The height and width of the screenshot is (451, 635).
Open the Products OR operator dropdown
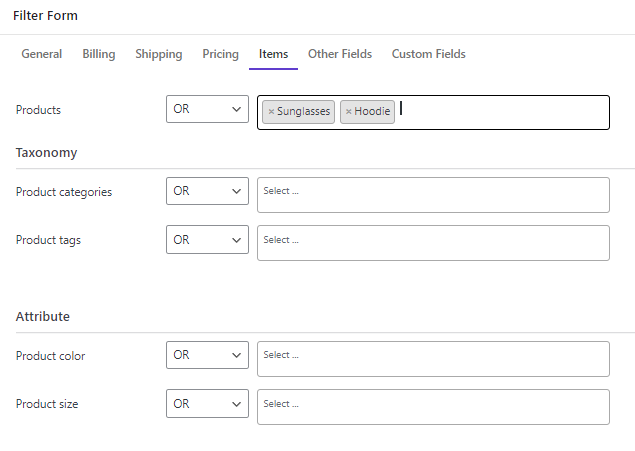207,109
